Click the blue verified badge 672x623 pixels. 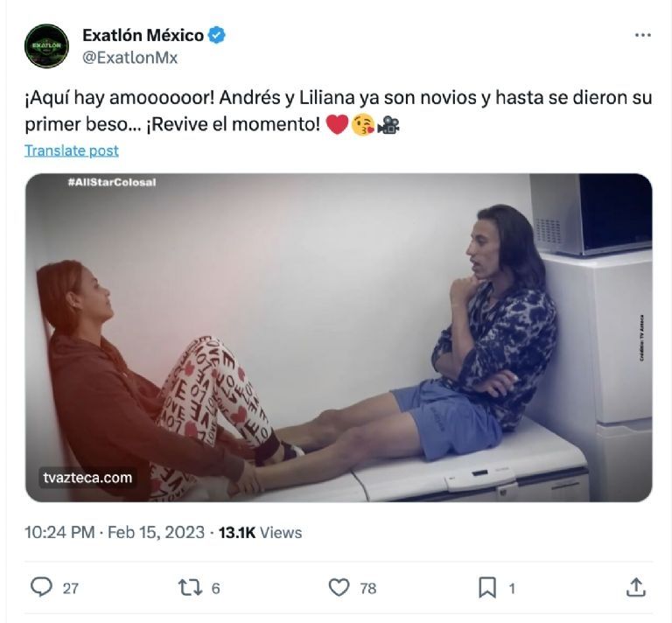click(217, 36)
